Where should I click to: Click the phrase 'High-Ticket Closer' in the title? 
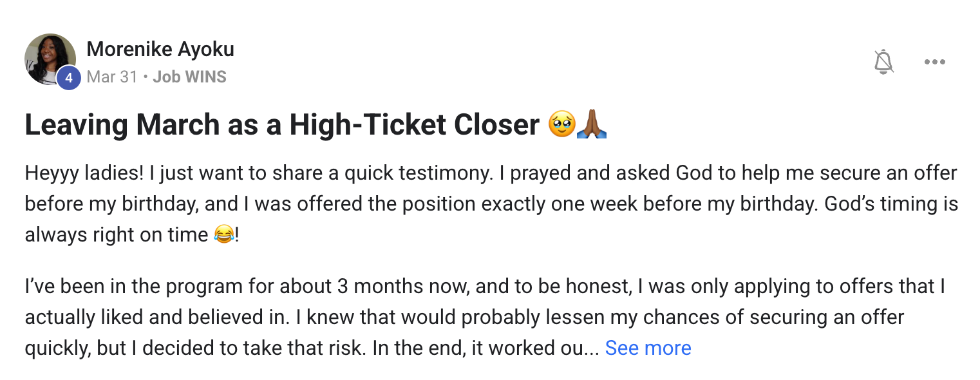coord(414,124)
